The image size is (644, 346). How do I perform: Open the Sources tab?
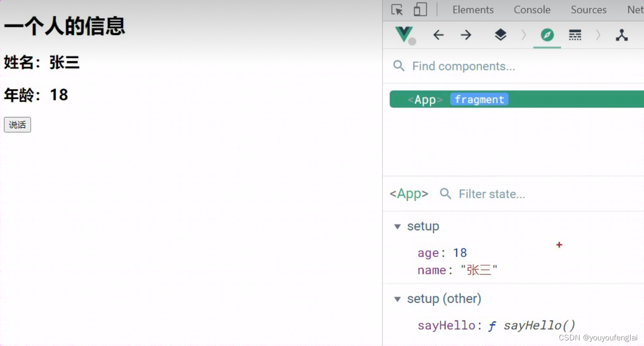589,10
